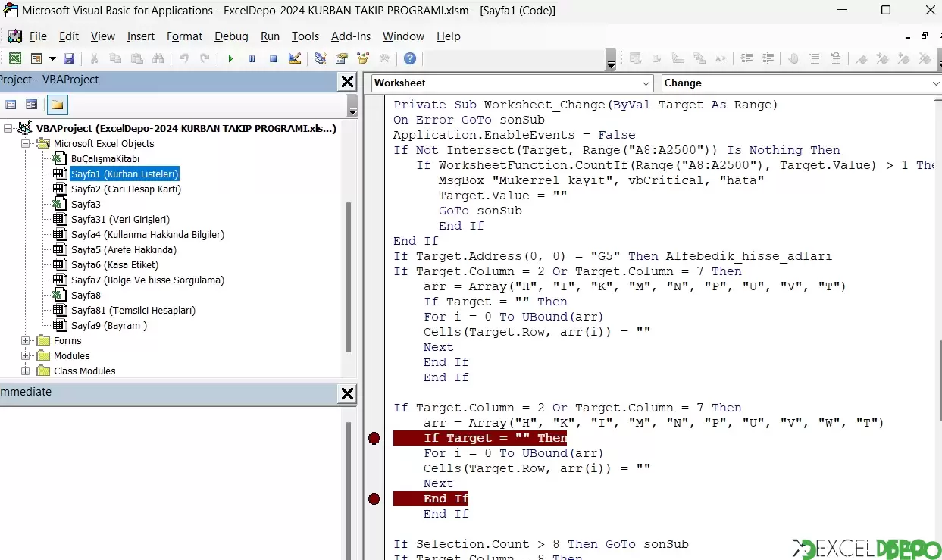Screen dimensions: 942x560
Task: Select Sayfa81 (Temsilci Hesapları) sheet
Action: (x=133, y=310)
